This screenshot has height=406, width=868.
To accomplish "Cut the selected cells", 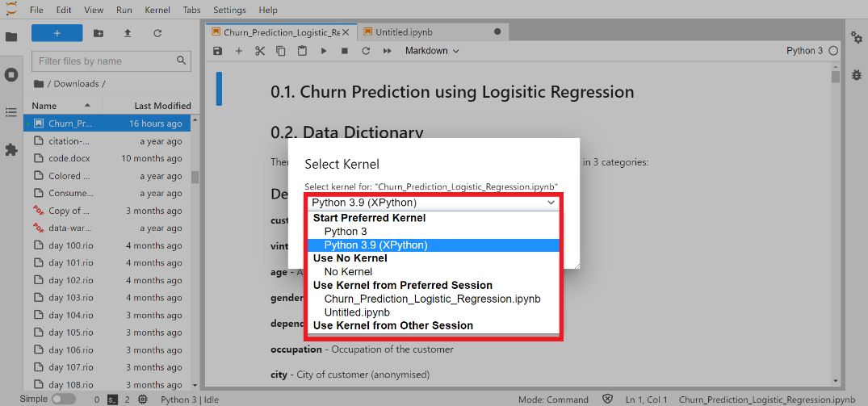I will pos(260,51).
